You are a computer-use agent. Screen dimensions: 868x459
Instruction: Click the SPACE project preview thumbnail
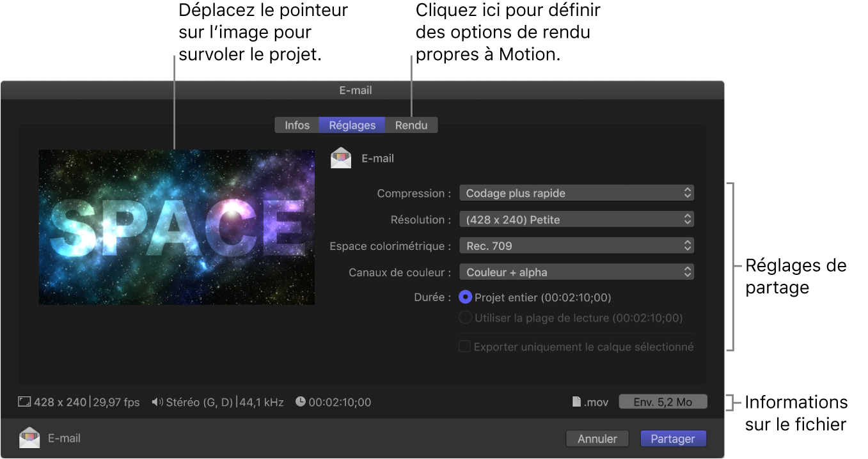(x=177, y=227)
